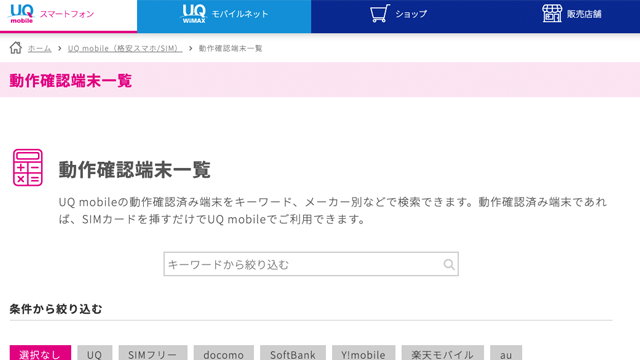Open UQ mobile（格安スマホ/SIM） breadcrumb link
The width and height of the screenshot is (640, 360).
[x=125, y=48]
